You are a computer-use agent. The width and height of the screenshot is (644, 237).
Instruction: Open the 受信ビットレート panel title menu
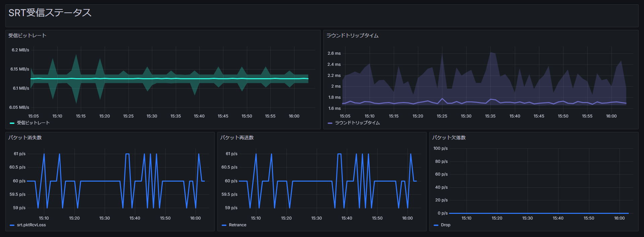point(28,36)
